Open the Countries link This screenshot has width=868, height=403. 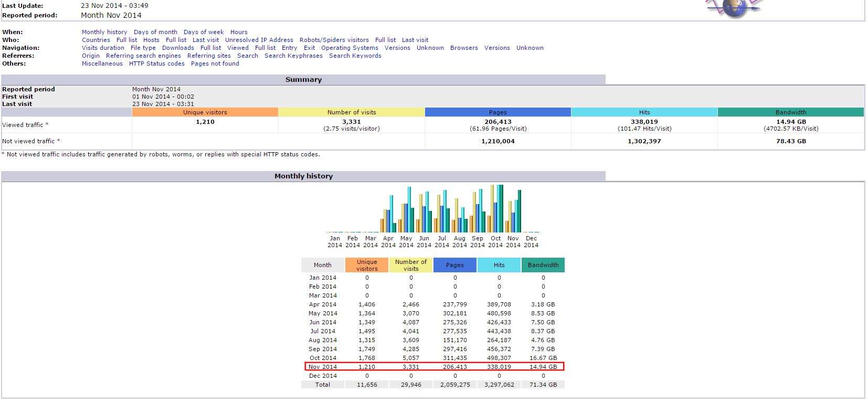point(96,40)
